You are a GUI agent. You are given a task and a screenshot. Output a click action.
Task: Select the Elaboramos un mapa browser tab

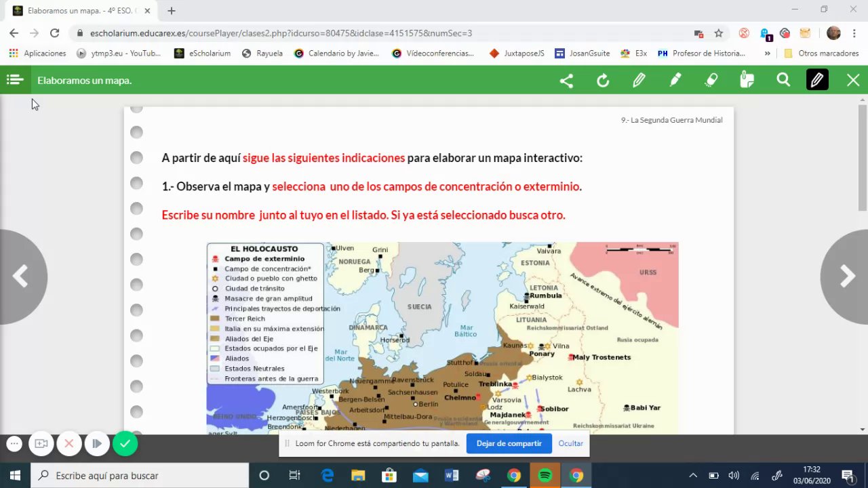tap(81, 11)
